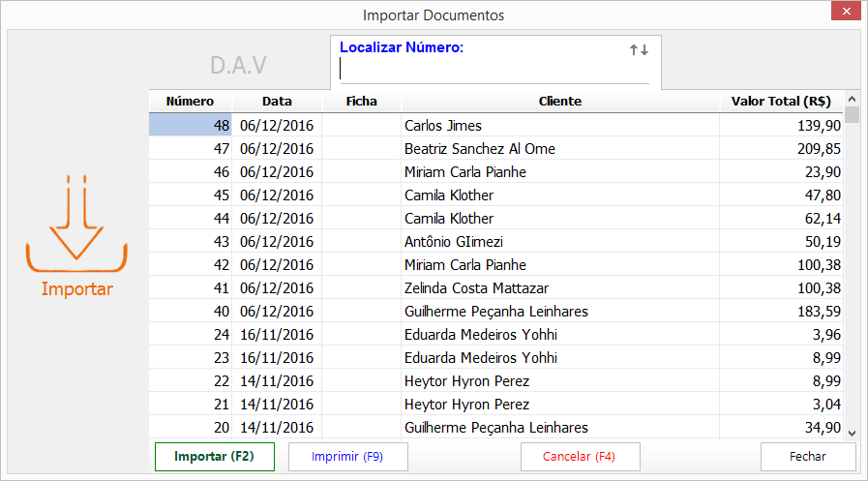This screenshot has width=868, height=481.
Task: Select client Antônio GIimezi
Action: (x=454, y=242)
